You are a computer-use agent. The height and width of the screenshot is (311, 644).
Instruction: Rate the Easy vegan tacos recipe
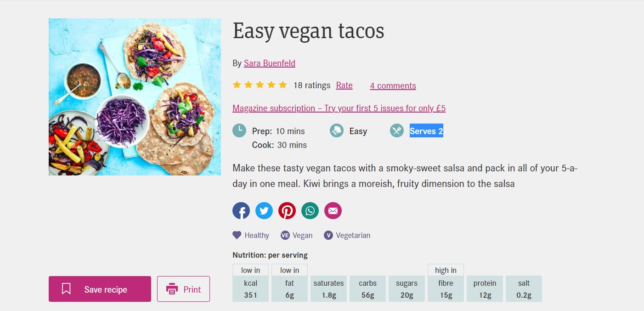344,85
